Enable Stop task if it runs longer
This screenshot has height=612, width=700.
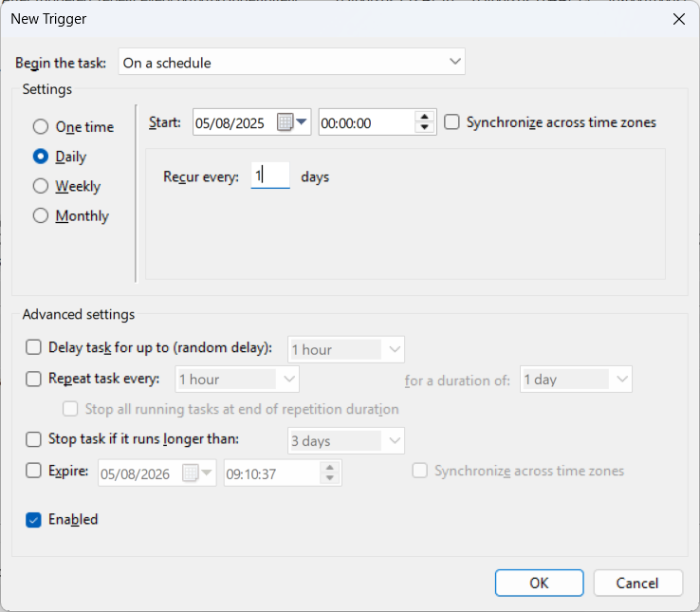pyautogui.click(x=34, y=439)
